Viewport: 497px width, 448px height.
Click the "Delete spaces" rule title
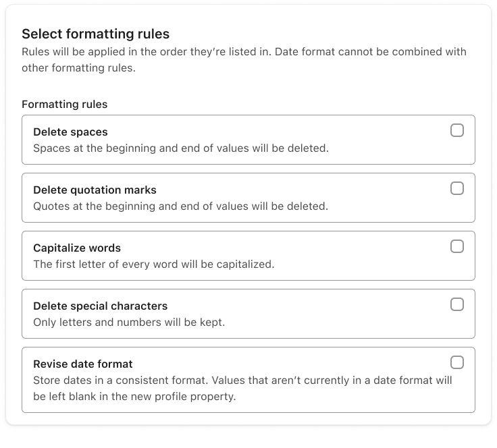coord(70,132)
